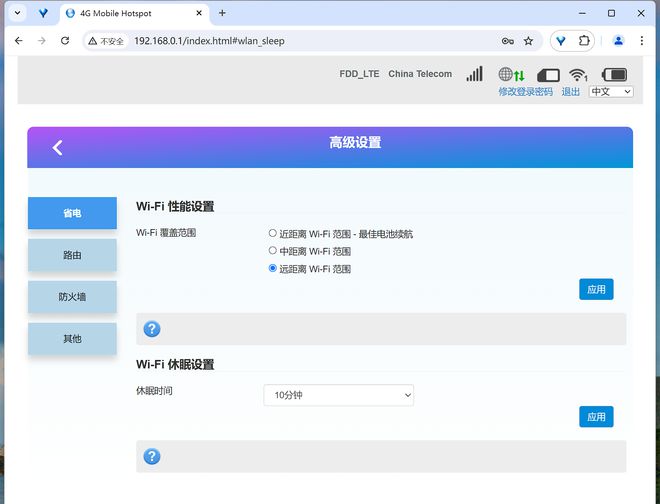The width and height of the screenshot is (660, 504).
Task: Click the SIM card status icon
Action: coord(548,75)
